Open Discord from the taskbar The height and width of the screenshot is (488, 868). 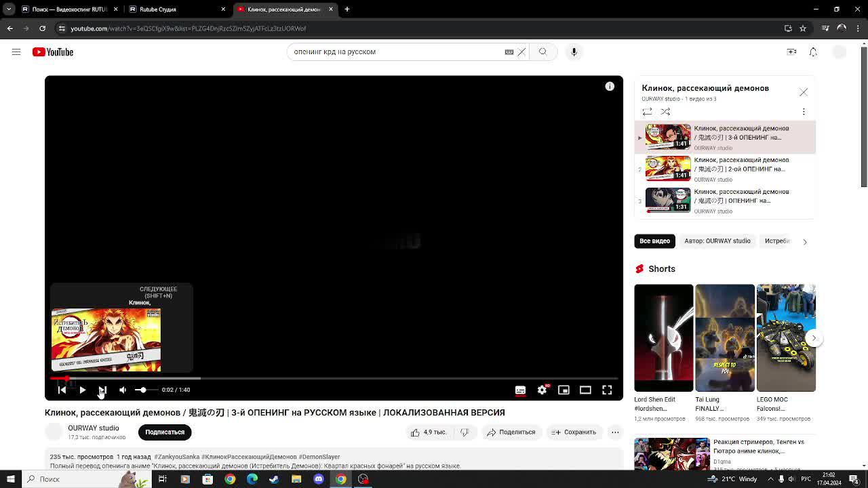coord(319,479)
